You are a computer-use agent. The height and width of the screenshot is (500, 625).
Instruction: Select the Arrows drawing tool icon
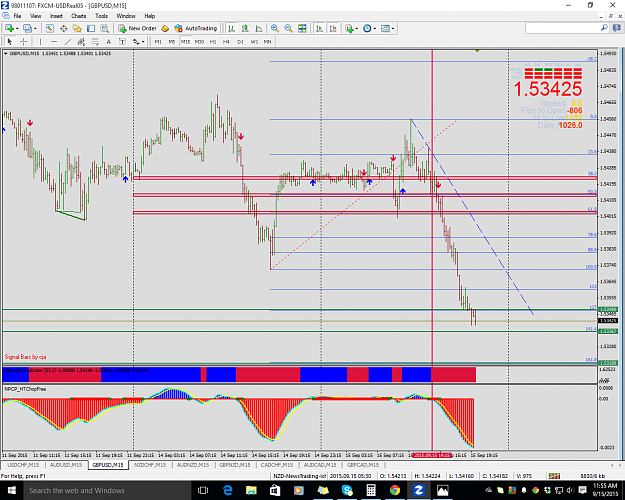click(x=136, y=41)
